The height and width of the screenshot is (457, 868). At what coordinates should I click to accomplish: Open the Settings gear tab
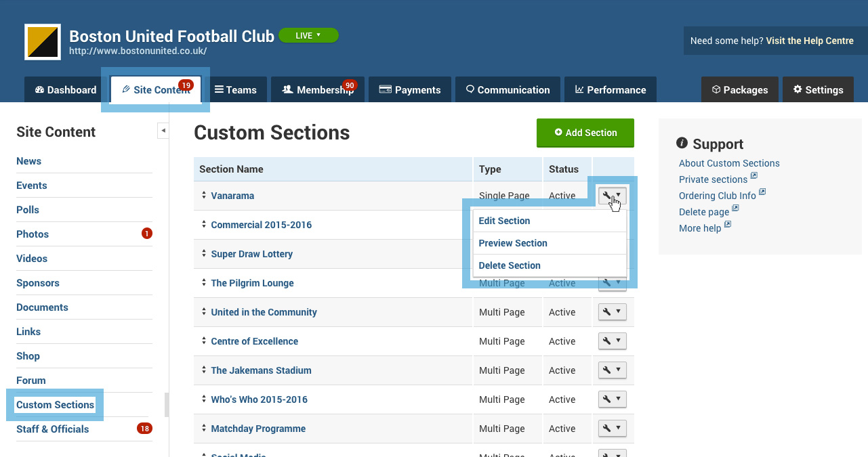(818, 90)
